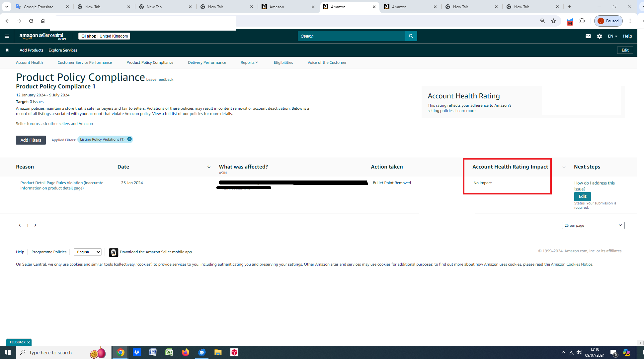Open the Windows Start menu
Viewport: 644px width, 359px height.
pyautogui.click(x=8, y=352)
